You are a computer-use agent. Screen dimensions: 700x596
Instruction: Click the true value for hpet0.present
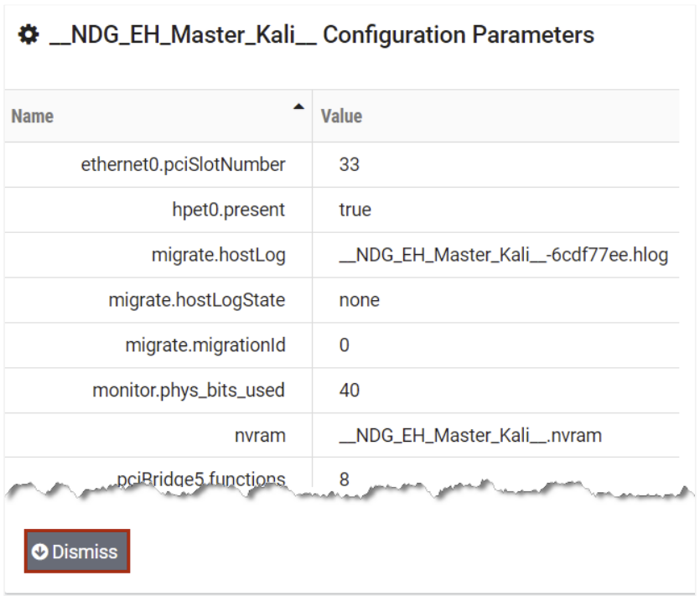[x=355, y=210]
